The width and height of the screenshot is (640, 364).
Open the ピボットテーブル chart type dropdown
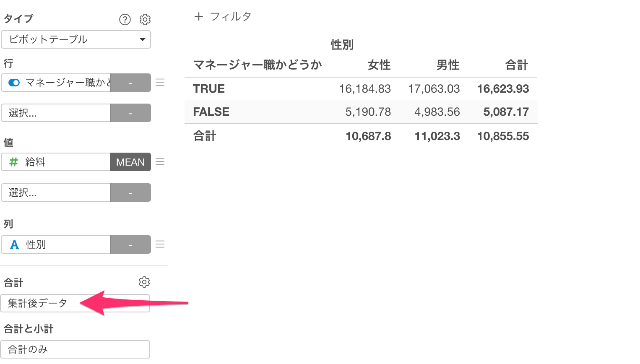(75, 39)
